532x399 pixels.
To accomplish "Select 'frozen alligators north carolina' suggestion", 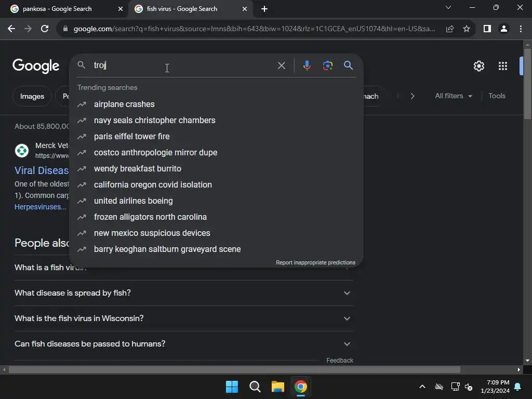I will click(216, 217).
